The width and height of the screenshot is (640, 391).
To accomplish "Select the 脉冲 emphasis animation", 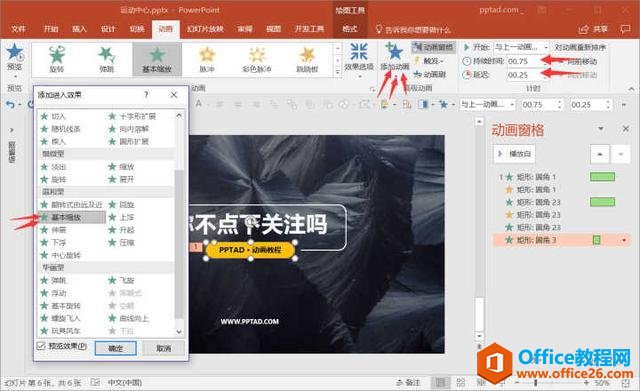I will [207, 59].
